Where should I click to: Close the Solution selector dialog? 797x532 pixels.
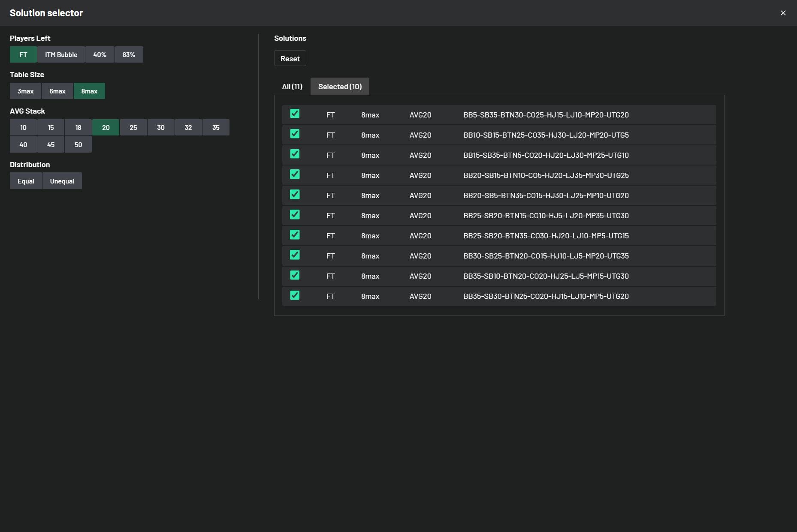click(x=783, y=13)
